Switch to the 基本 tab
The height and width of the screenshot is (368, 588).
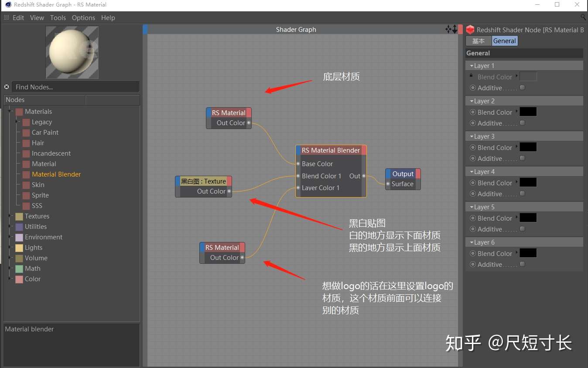(479, 41)
